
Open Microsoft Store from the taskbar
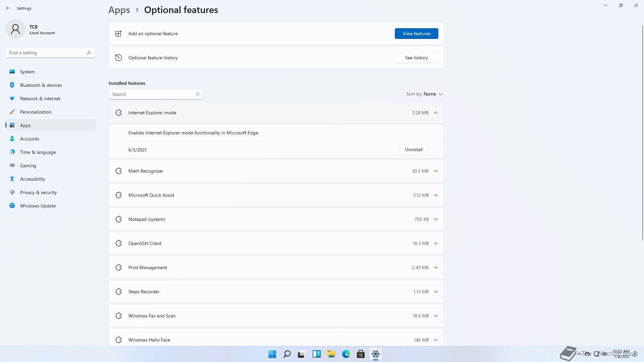click(361, 354)
